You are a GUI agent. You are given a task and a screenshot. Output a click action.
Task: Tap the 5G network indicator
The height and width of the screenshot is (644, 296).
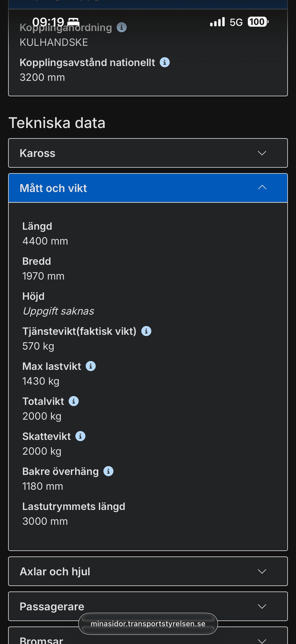tap(236, 22)
